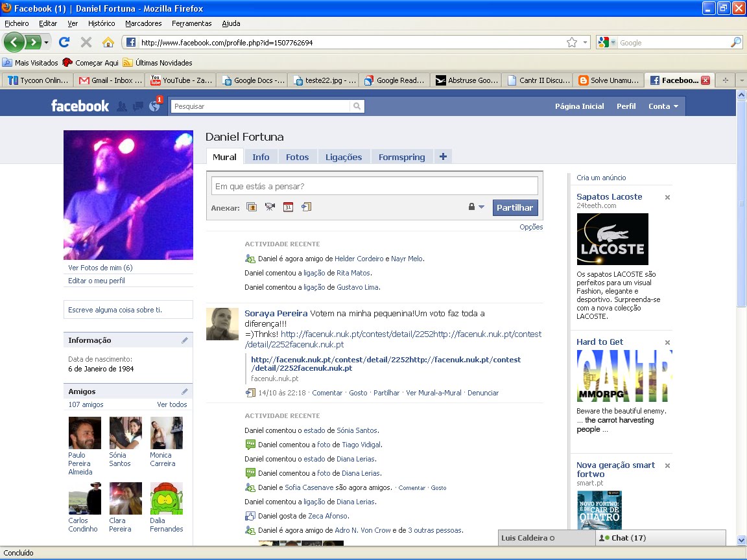Close the Hard to Get ad
Viewport: 747px width, 560px height.
tap(667, 342)
